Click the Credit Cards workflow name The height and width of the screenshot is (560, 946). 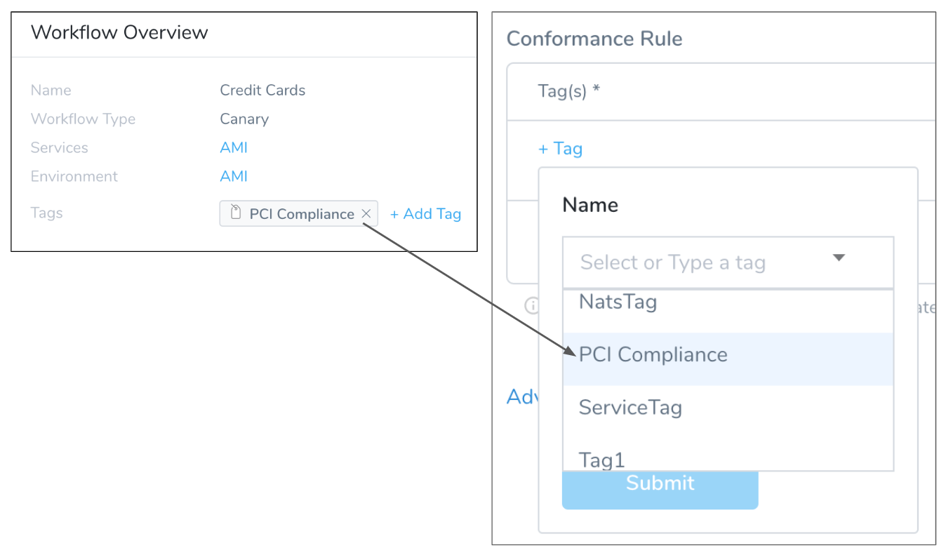click(x=262, y=91)
